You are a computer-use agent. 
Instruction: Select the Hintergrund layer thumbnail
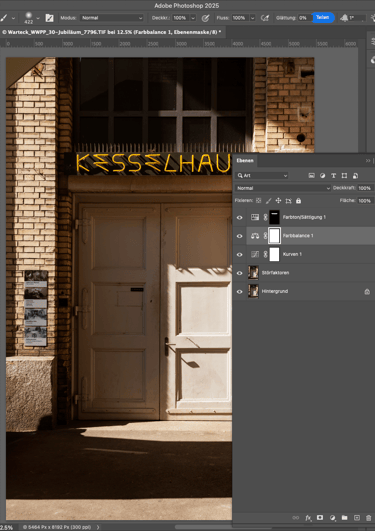[x=253, y=291]
